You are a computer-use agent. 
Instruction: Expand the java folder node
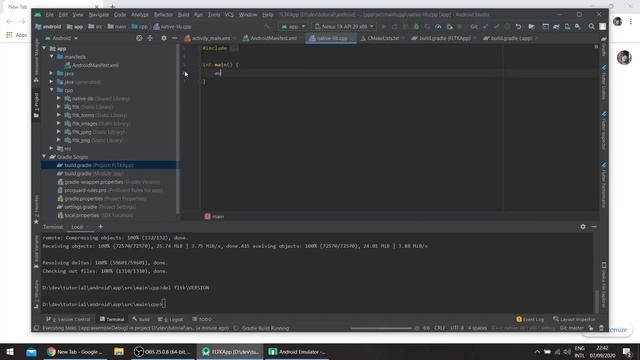[x=52, y=73]
